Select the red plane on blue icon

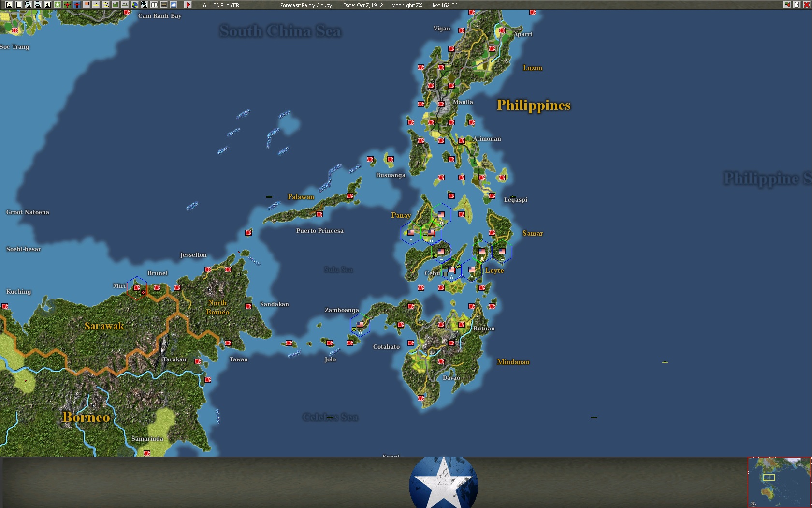76,5
